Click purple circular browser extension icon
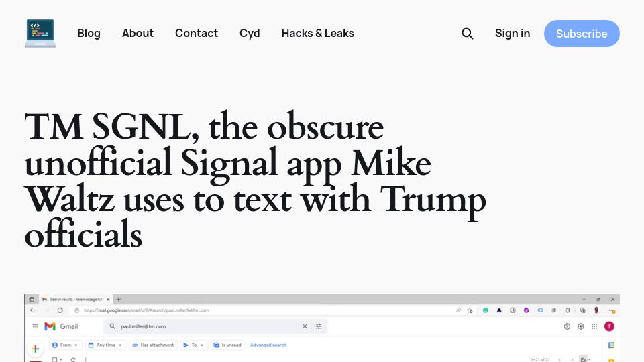644x362 pixels. click(526, 310)
